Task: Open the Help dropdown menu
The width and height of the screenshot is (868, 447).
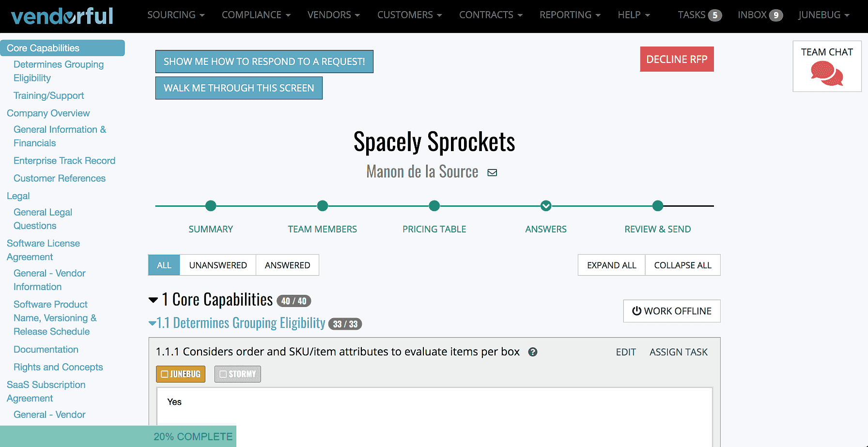Action: 634,15
